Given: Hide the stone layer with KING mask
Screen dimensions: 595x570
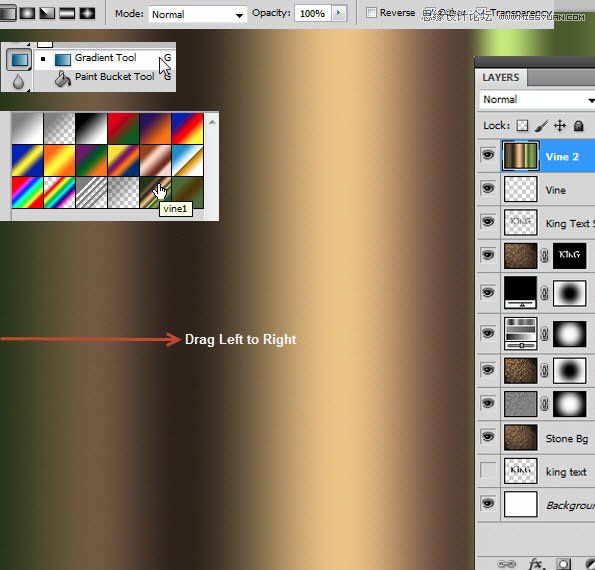Looking at the screenshot, I should pyautogui.click(x=488, y=255).
